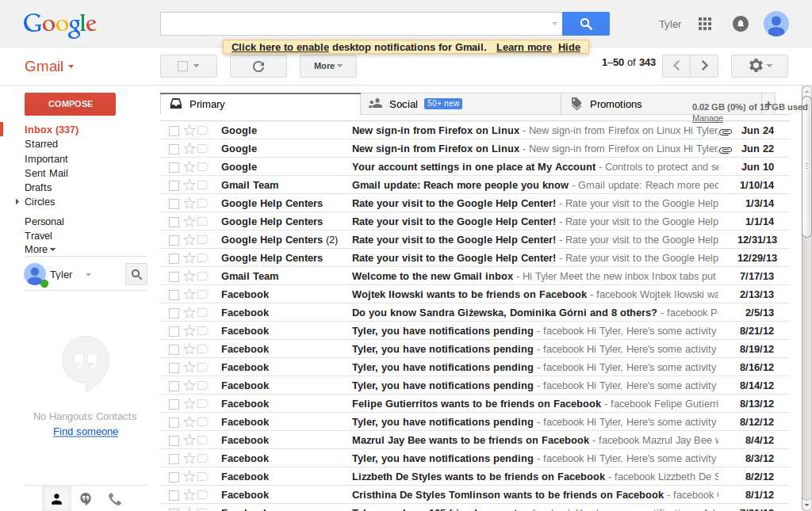Select the Sandra Giżewska suggestion email checkbox

pos(174,313)
